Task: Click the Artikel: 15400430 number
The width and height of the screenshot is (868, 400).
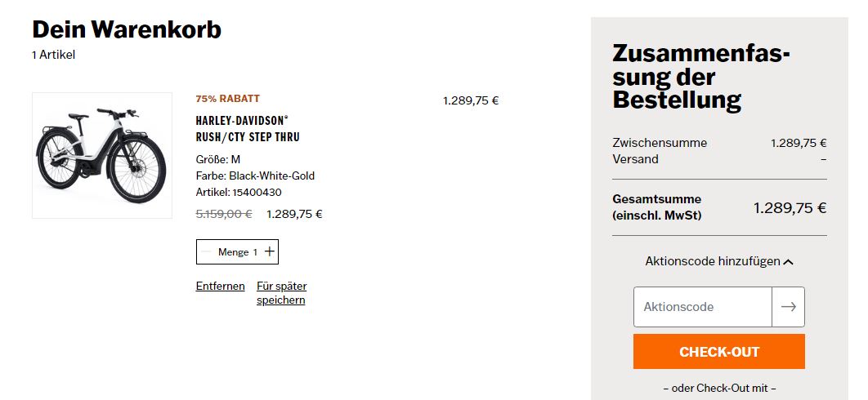Action: point(239,193)
